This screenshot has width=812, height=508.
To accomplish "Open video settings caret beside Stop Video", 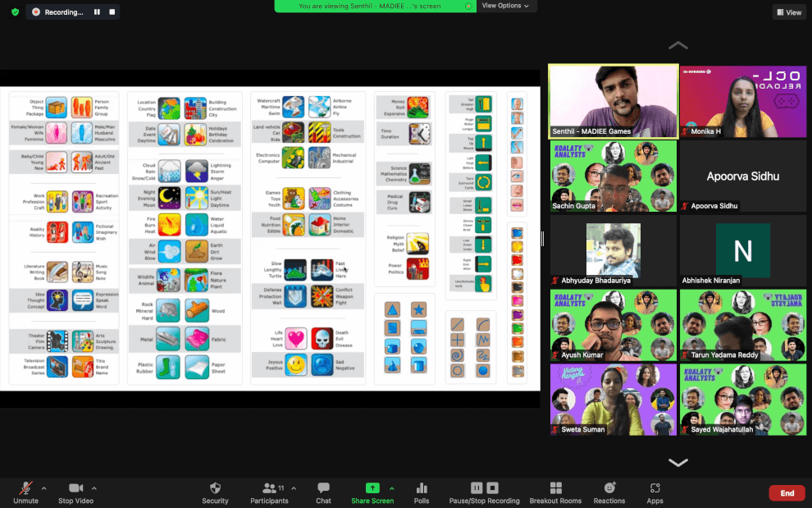I will click(x=94, y=488).
